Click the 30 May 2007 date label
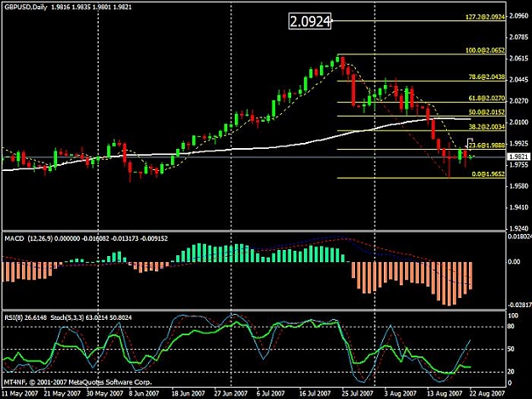The width and height of the screenshot is (532, 399). point(105,393)
